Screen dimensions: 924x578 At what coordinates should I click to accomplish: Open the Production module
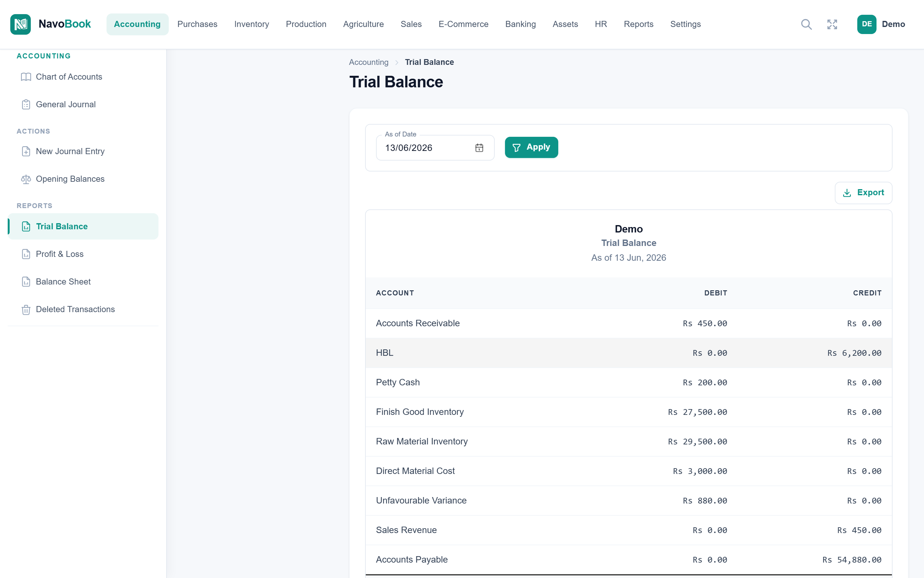(x=306, y=24)
